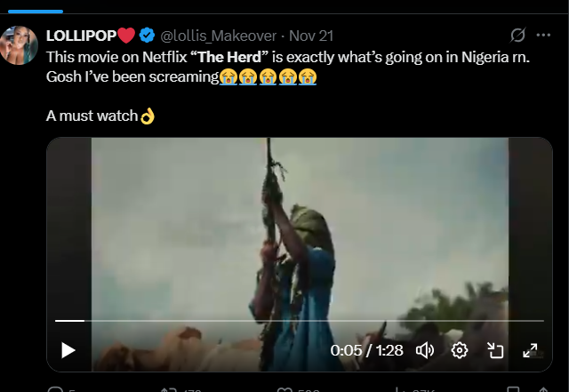Open the tweet's three-dot more menu
569x392 pixels.
click(x=544, y=36)
